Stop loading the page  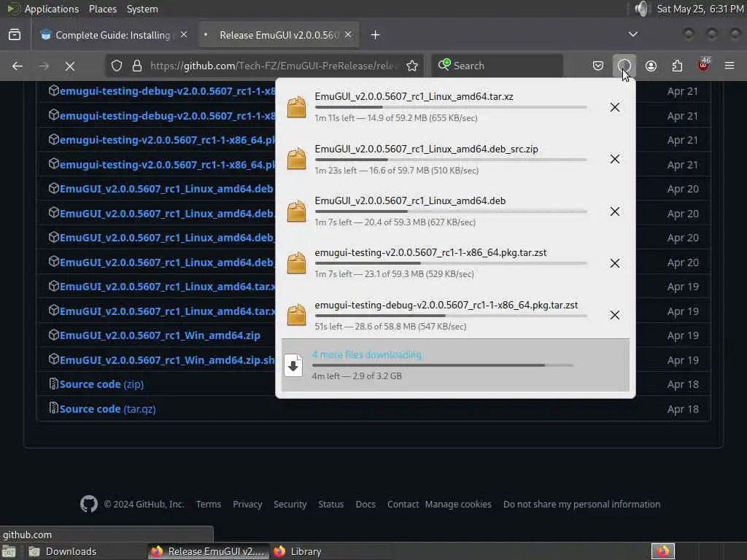70,66
